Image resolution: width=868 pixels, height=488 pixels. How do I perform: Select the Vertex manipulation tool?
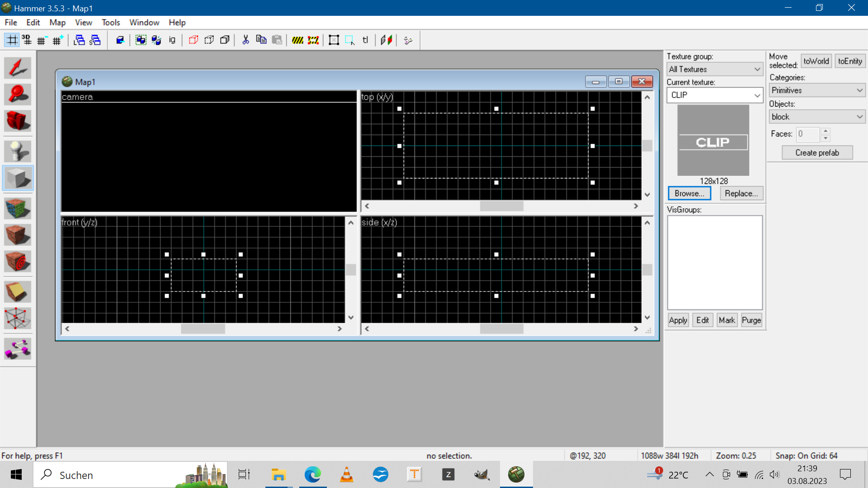(x=18, y=319)
